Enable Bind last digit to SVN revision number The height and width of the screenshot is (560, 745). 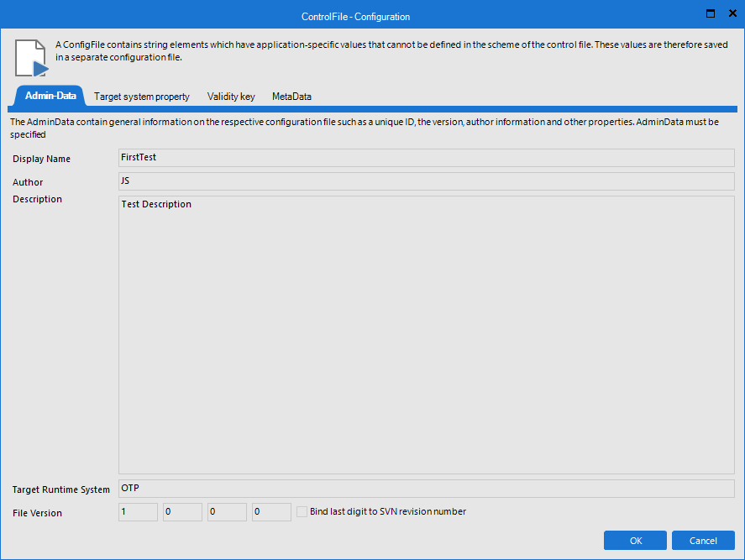[x=302, y=511]
